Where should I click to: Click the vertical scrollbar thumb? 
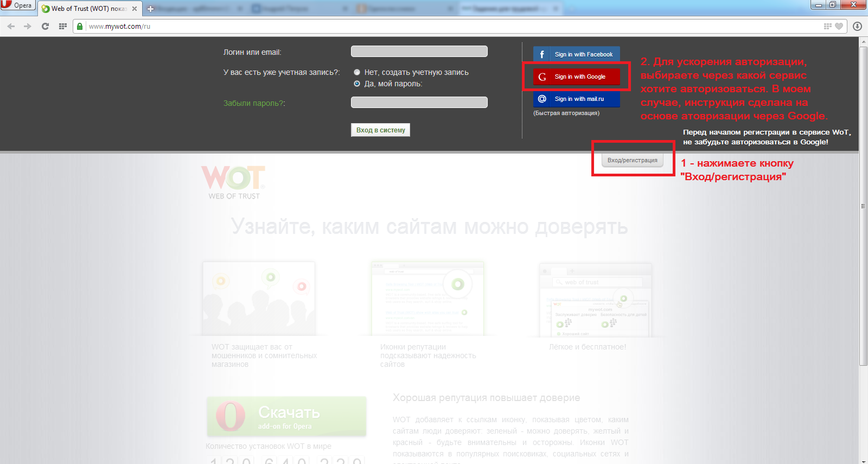click(x=863, y=206)
